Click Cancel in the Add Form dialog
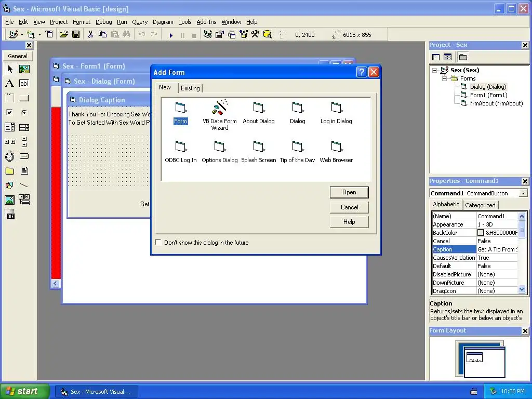This screenshot has width=532, height=399. 349,207
